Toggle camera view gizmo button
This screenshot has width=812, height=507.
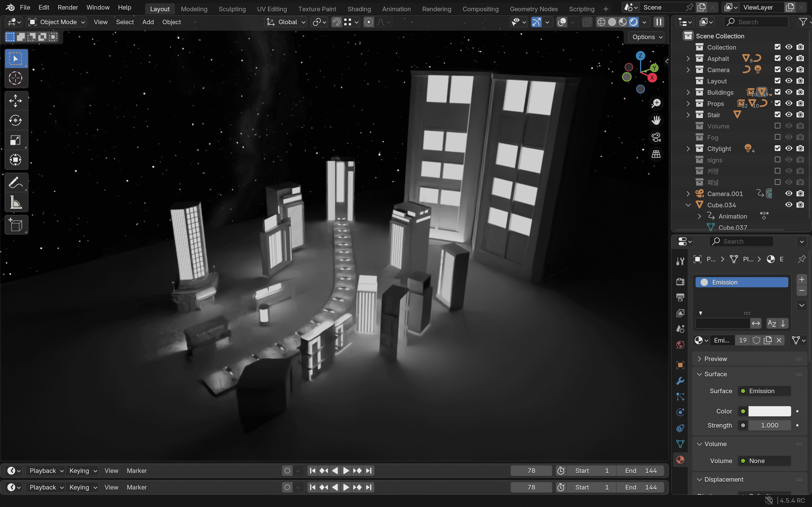(656, 137)
